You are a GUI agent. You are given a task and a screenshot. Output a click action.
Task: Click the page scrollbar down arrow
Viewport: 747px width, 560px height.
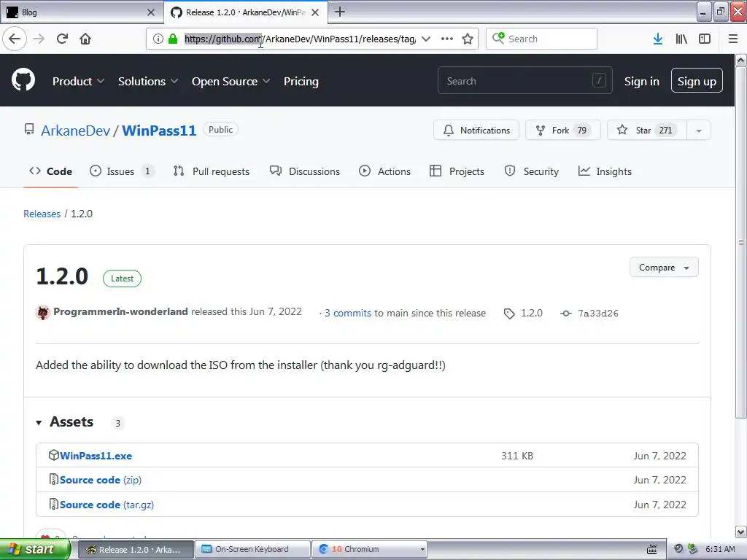tap(741, 532)
